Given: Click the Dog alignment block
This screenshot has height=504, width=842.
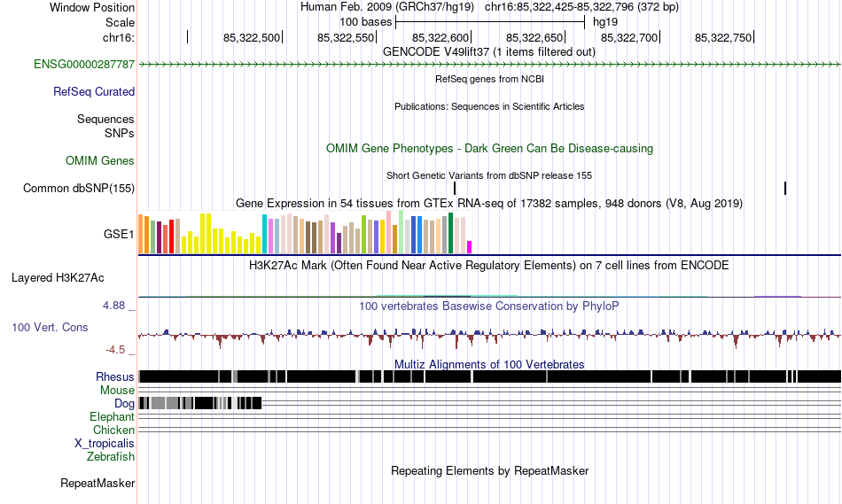Looking at the screenshot, I should 199,403.
